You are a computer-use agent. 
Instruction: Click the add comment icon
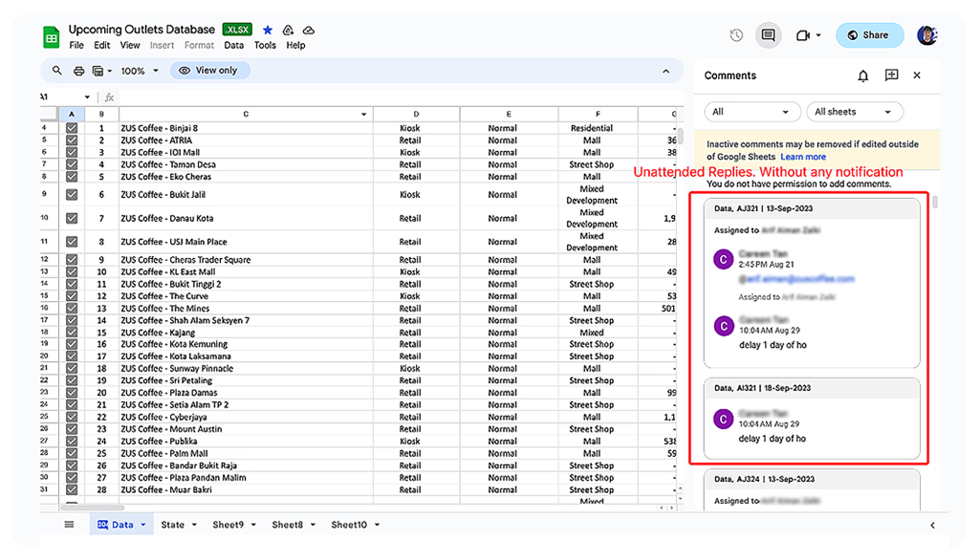coord(892,75)
